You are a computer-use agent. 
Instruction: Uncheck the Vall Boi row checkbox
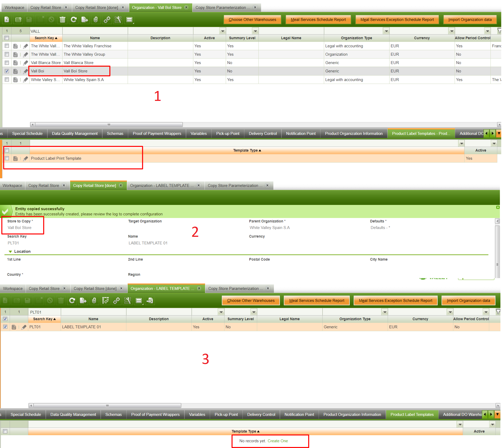[7, 71]
